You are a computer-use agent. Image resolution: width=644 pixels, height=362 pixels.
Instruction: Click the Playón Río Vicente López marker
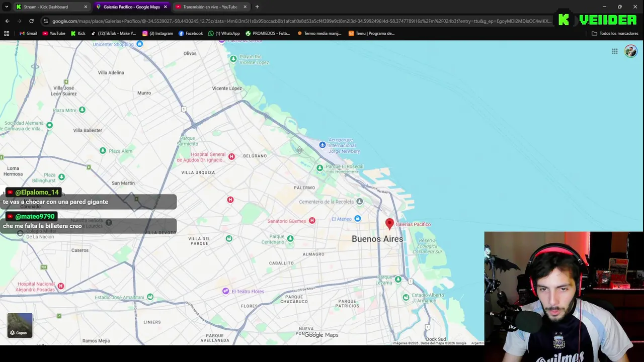(x=233, y=59)
